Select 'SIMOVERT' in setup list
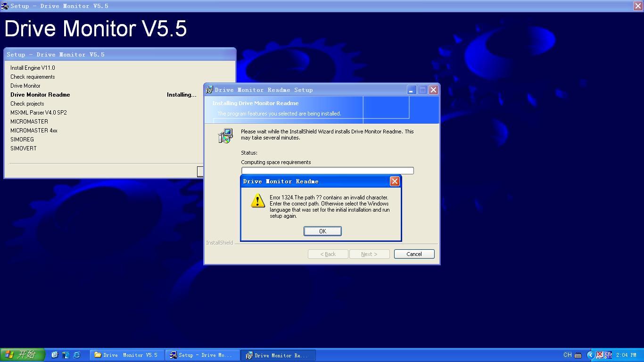This screenshot has width=644, height=362. (x=24, y=148)
